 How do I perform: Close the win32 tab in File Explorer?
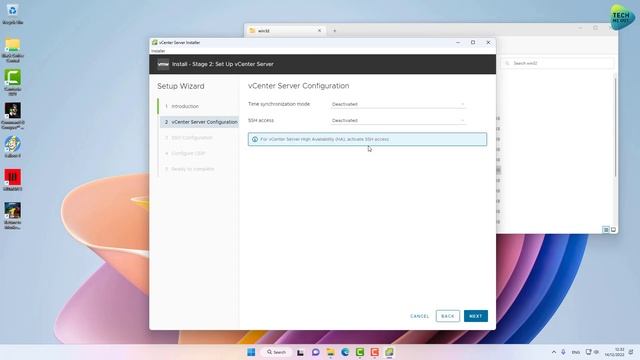click(320, 31)
